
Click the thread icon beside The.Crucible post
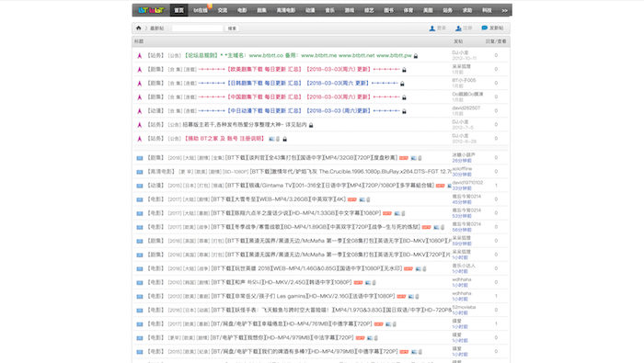click(140, 172)
